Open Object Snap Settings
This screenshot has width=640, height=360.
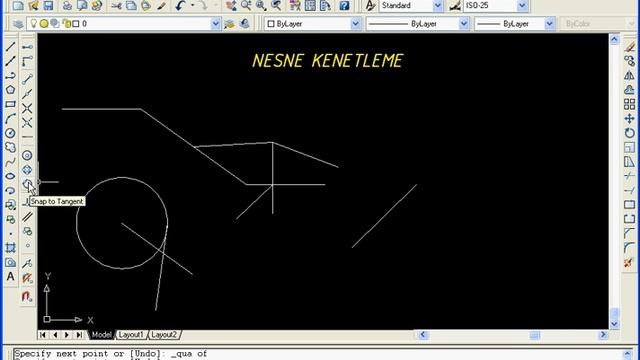27,296
